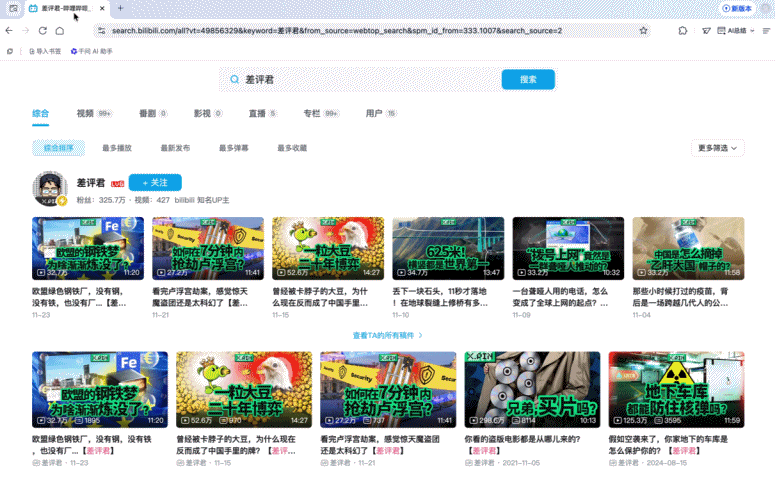775x486 pixels.
Task: Click title 你看的盗版电影都是从哪儿来的
Action: (523, 444)
